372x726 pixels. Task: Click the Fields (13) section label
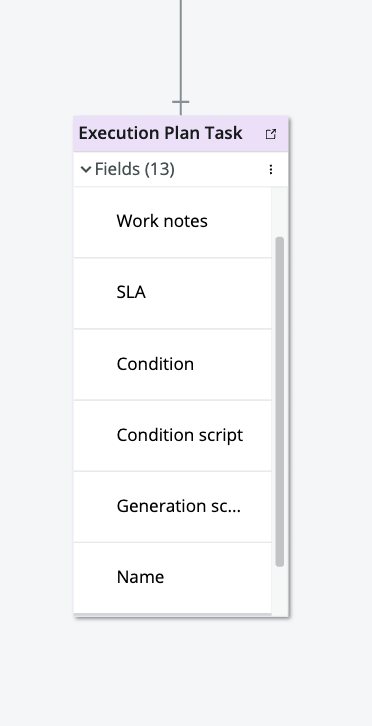(x=134, y=169)
